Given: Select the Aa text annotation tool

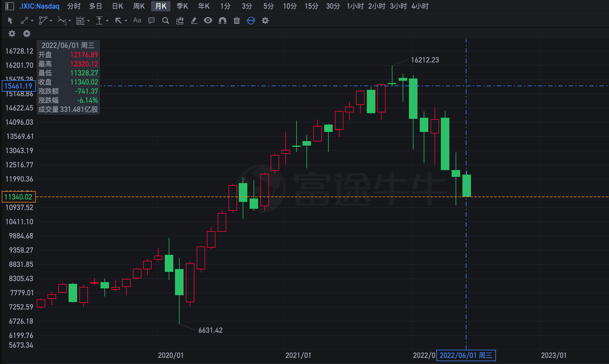Looking at the screenshot, I should click(137, 20).
